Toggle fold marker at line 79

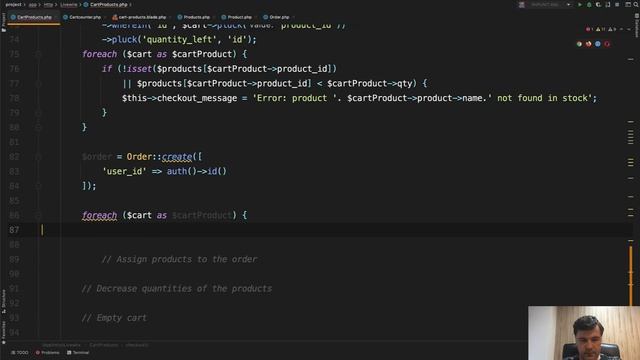[38, 113]
